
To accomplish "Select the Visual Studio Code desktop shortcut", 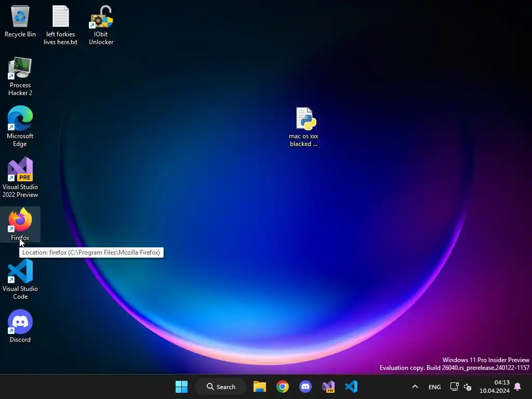I will (x=20, y=279).
